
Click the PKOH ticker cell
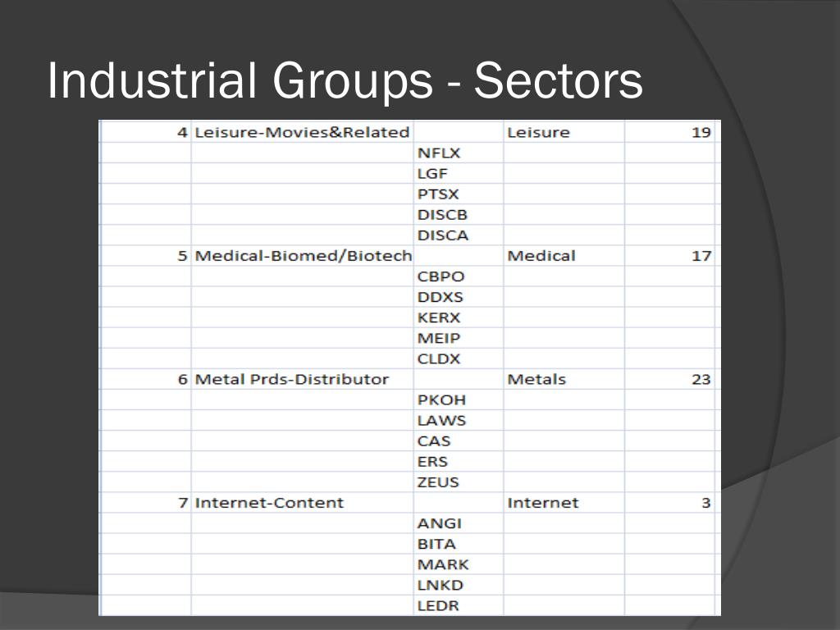coord(459,399)
